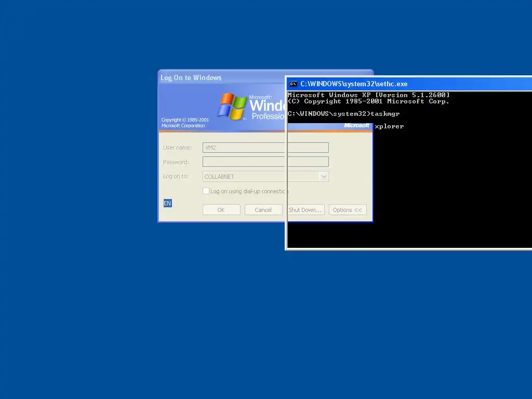Click the OK button in logon dialog
The height and width of the screenshot is (399, 532).
coord(221,210)
